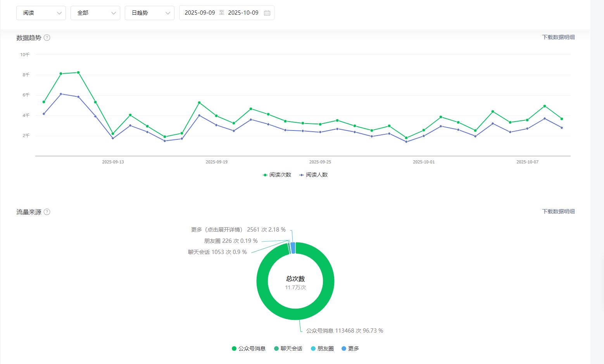This screenshot has width=604, height=364.
Task: Click help icon beside 流量来源
Action: pos(47,212)
